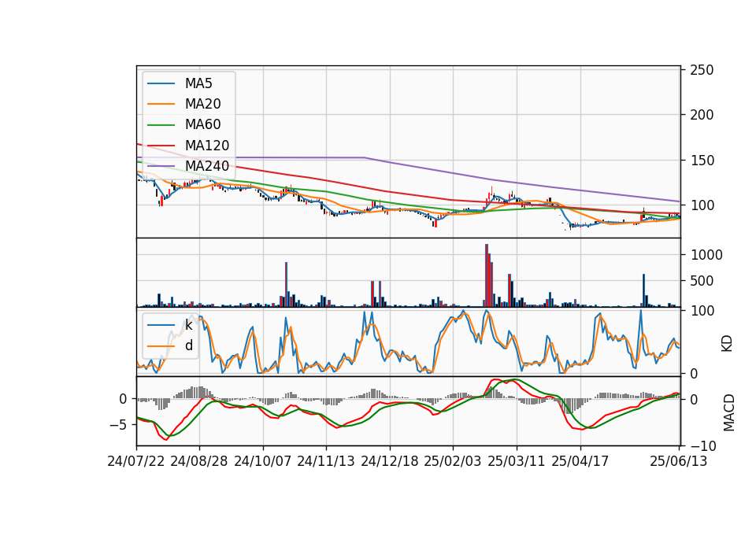Viewport: 756px width, 543px height.
Task: Click the 25/02/03 date axis label
Action: (453, 461)
